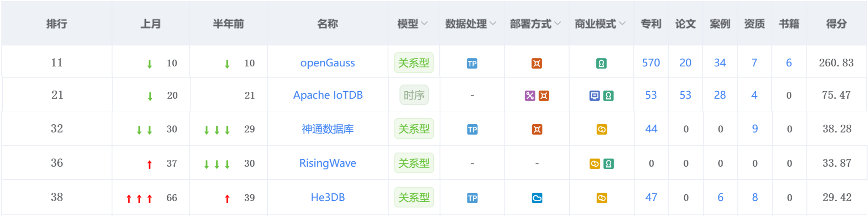
Task: Click the yellow business model icon for 神通数据库
Action: point(602,129)
